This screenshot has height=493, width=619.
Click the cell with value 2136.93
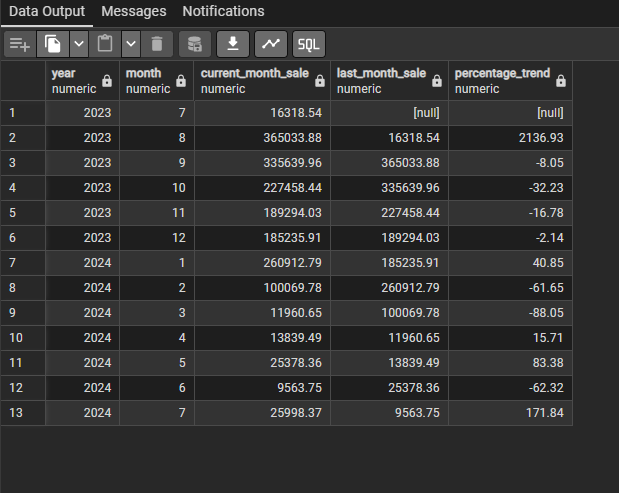pyautogui.click(x=510, y=136)
